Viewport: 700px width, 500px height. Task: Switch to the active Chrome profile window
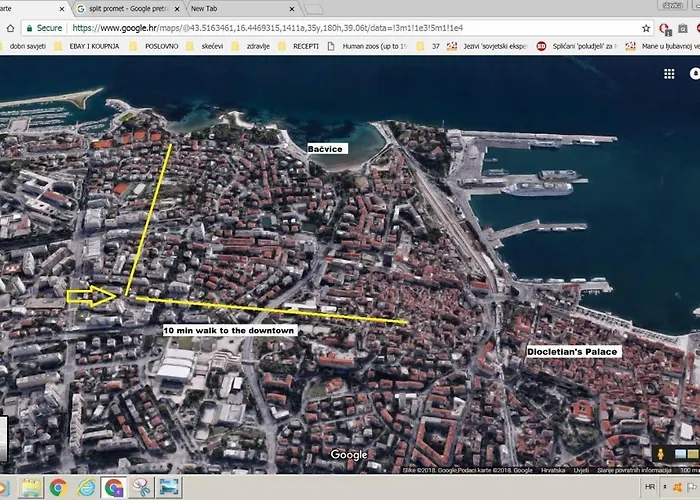click(113, 488)
